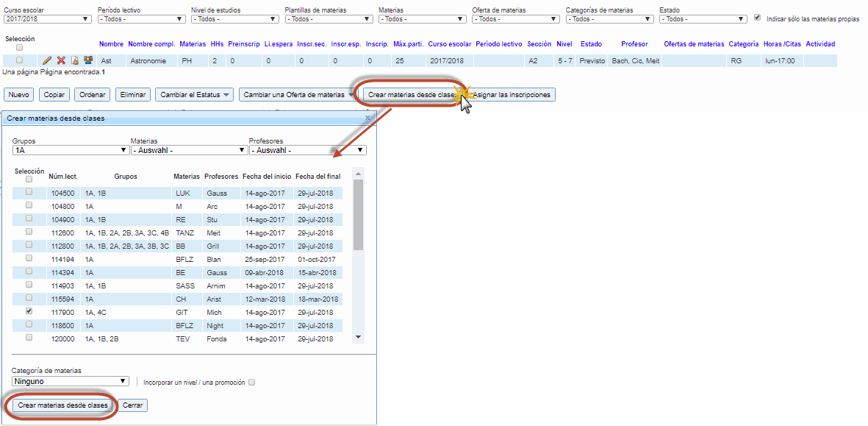Close the Crear materias dialog with X
The width and height of the screenshot is (868, 426).
368,118
